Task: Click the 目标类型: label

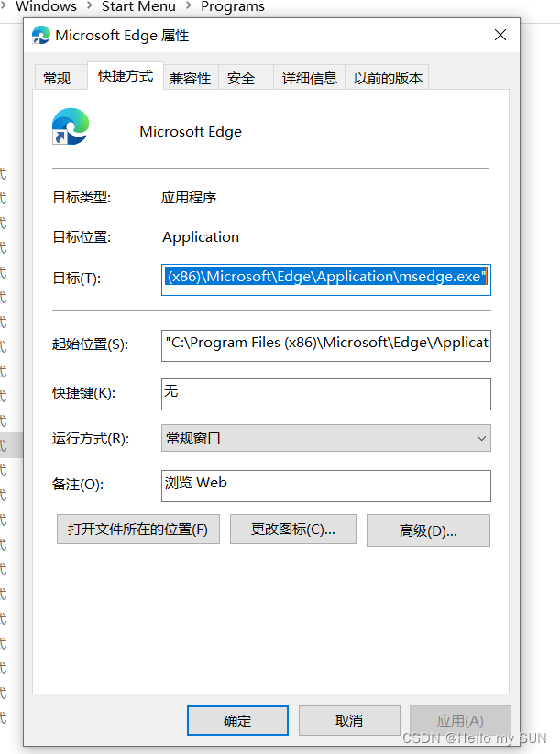Action: point(82,197)
